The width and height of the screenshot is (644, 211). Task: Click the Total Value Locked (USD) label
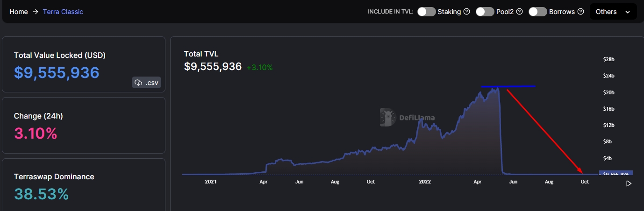[60, 55]
